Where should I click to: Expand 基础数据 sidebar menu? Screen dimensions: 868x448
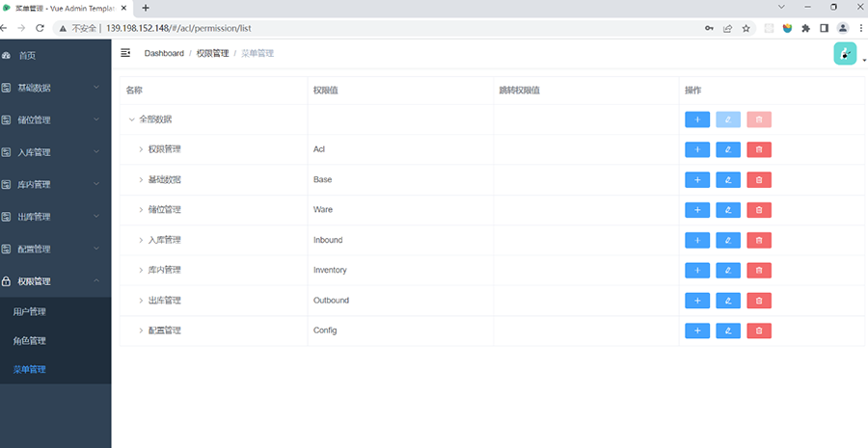(x=55, y=88)
